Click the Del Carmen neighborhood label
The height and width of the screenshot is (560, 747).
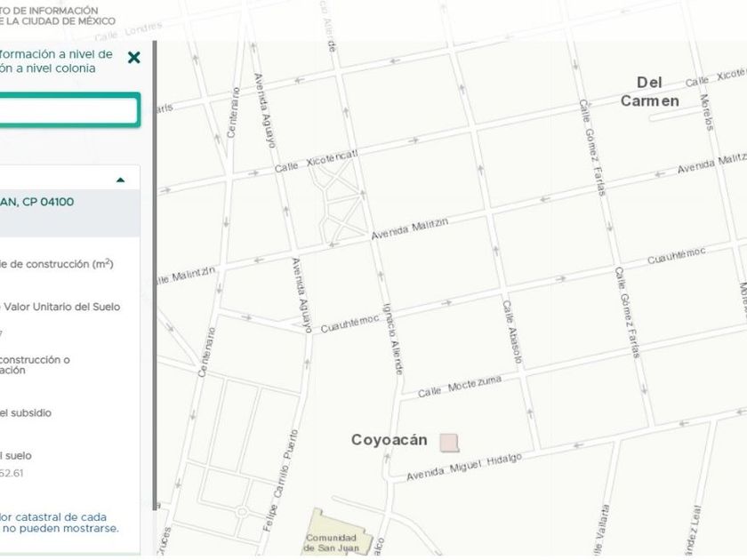(649, 92)
